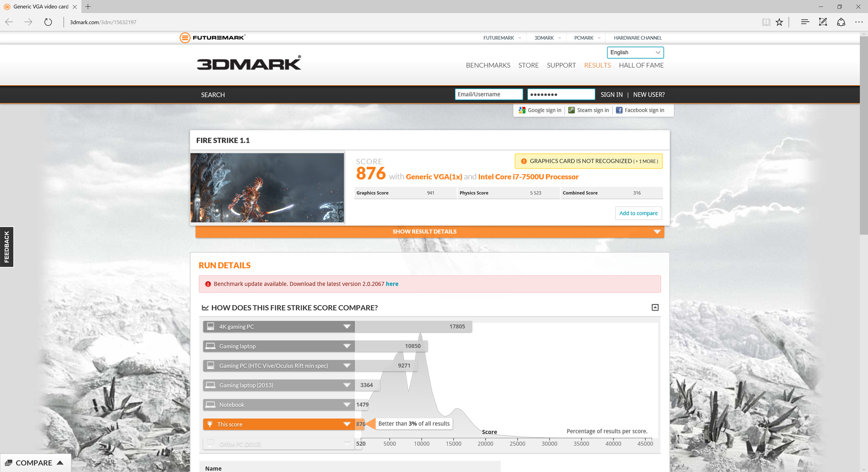
Task: Click the Compare panel stack icon
Action: (x=9, y=463)
